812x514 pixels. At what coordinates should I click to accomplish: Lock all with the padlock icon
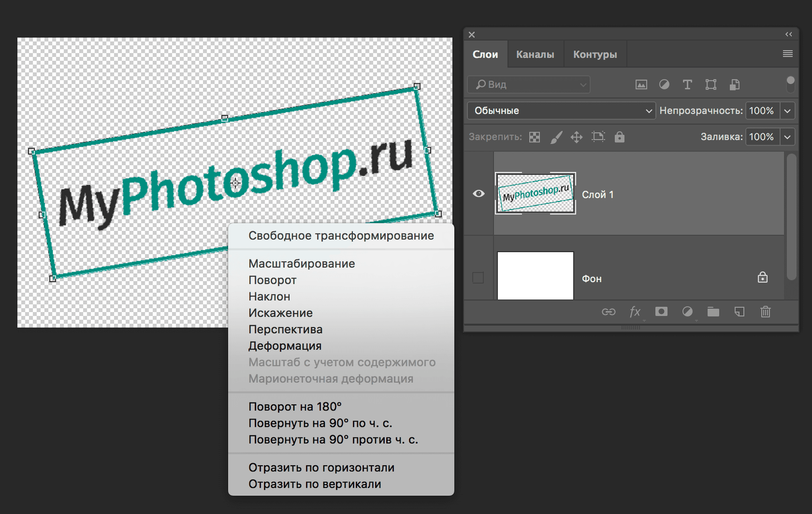tap(619, 136)
